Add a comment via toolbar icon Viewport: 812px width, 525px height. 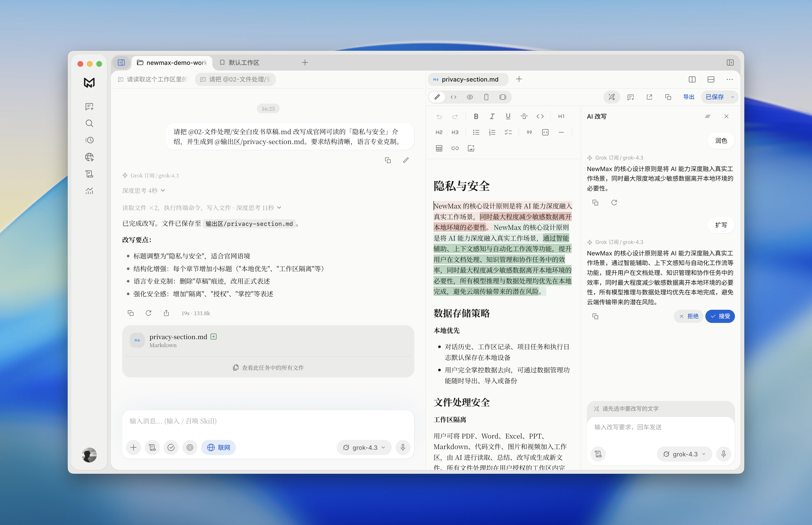point(630,97)
